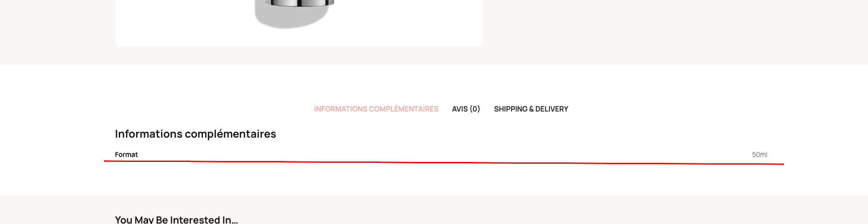Click the red line under the Format row
Viewport: 868px width, 224px height.
[x=444, y=162]
